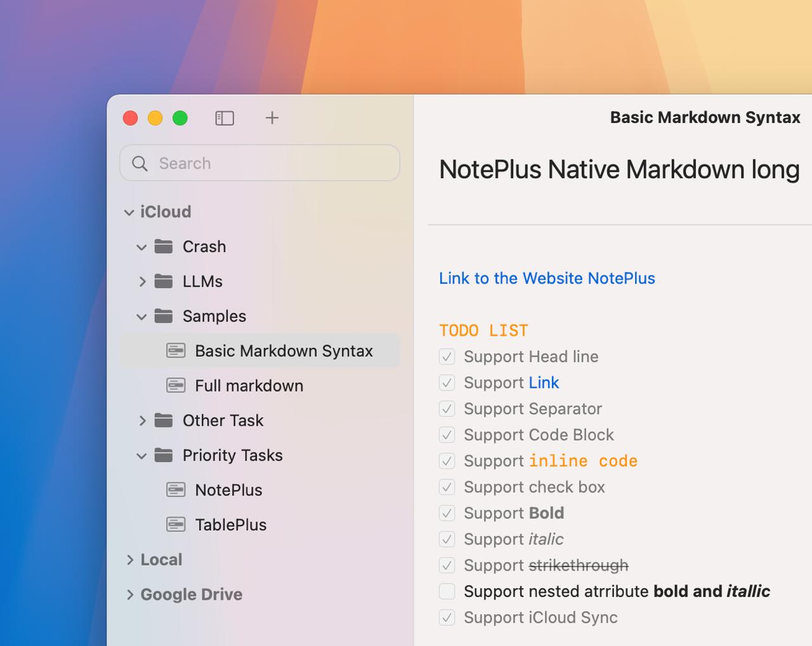Select Basic Markdown Syntax note

pyautogui.click(x=259, y=350)
